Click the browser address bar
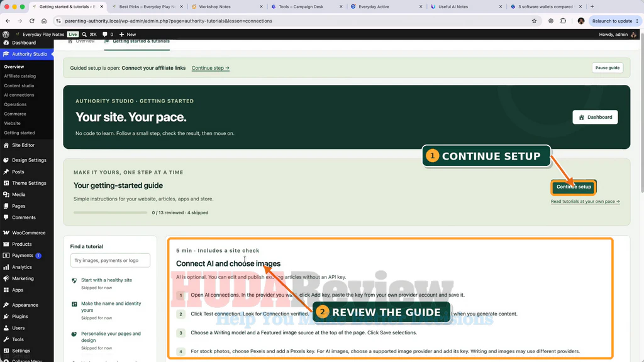The width and height of the screenshot is (644, 362). pyautogui.click(x=296, y=21)
